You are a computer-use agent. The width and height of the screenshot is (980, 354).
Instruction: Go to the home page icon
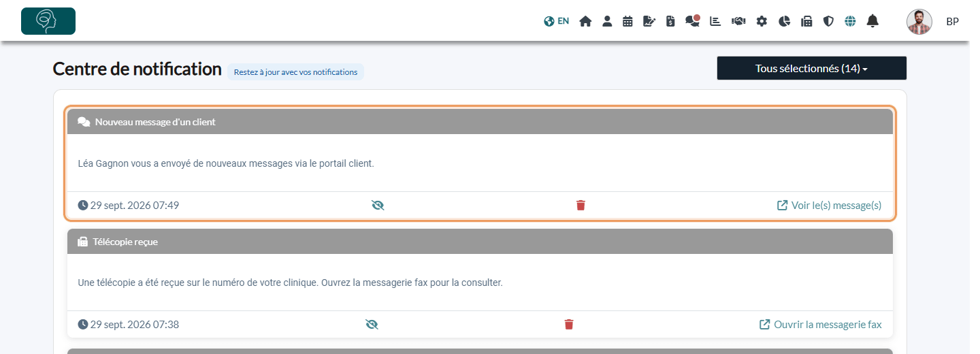[585, 21]
